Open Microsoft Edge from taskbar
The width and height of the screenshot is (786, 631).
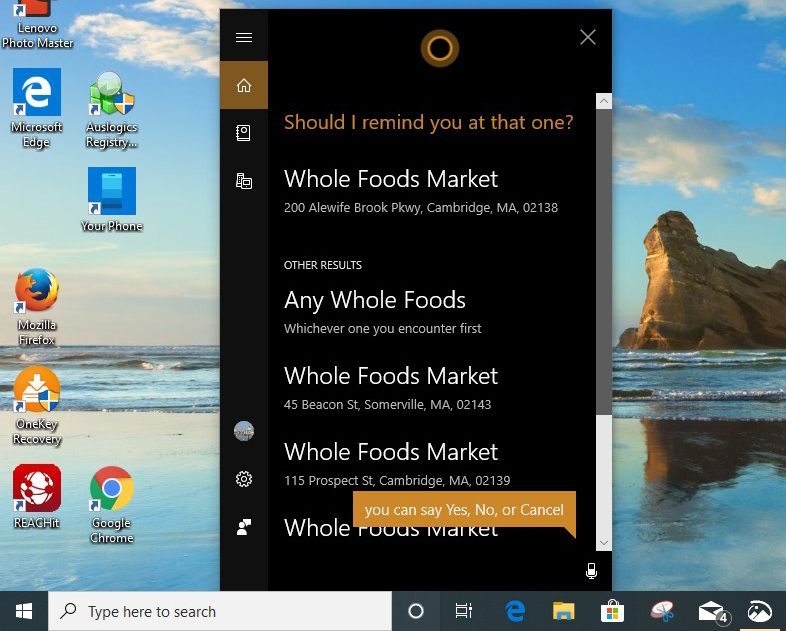click(x=515, y=611)
